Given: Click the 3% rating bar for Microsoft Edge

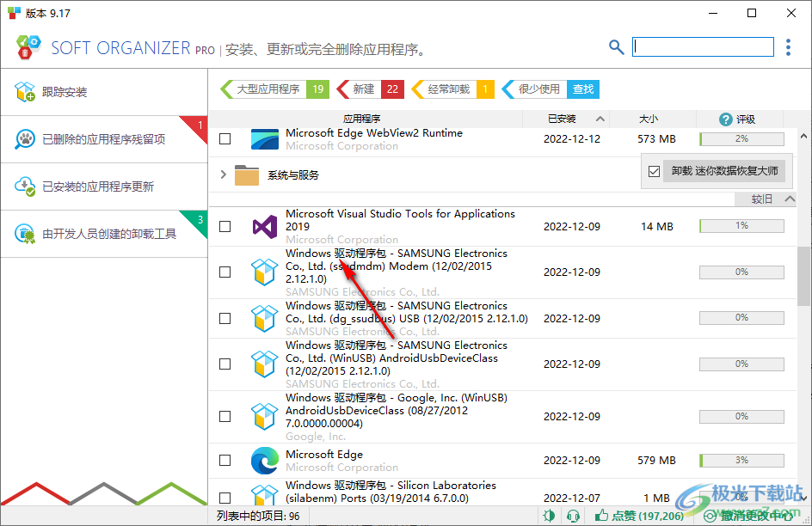Looking at the screenshot, I should [741, 461].
